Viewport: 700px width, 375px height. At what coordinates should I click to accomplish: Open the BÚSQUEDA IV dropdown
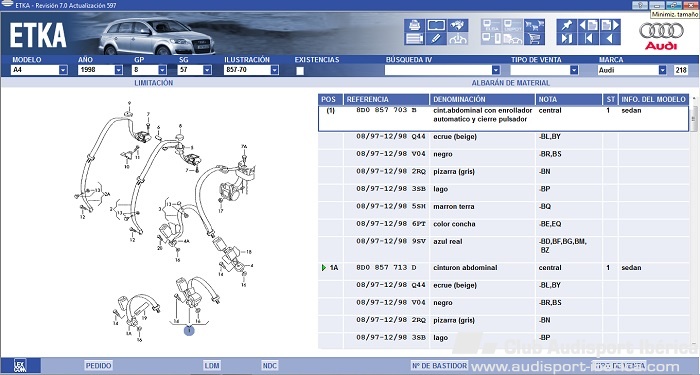click(x=442, y=70)
